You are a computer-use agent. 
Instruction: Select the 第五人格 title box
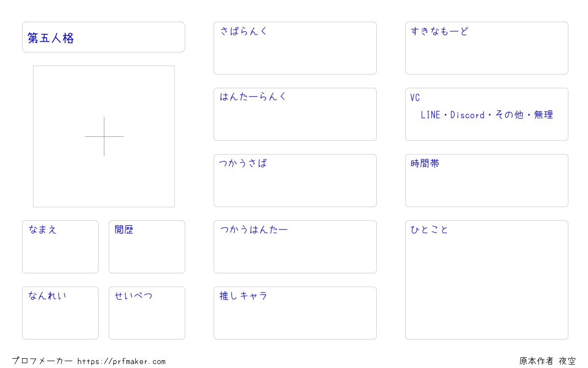[103, 37]
